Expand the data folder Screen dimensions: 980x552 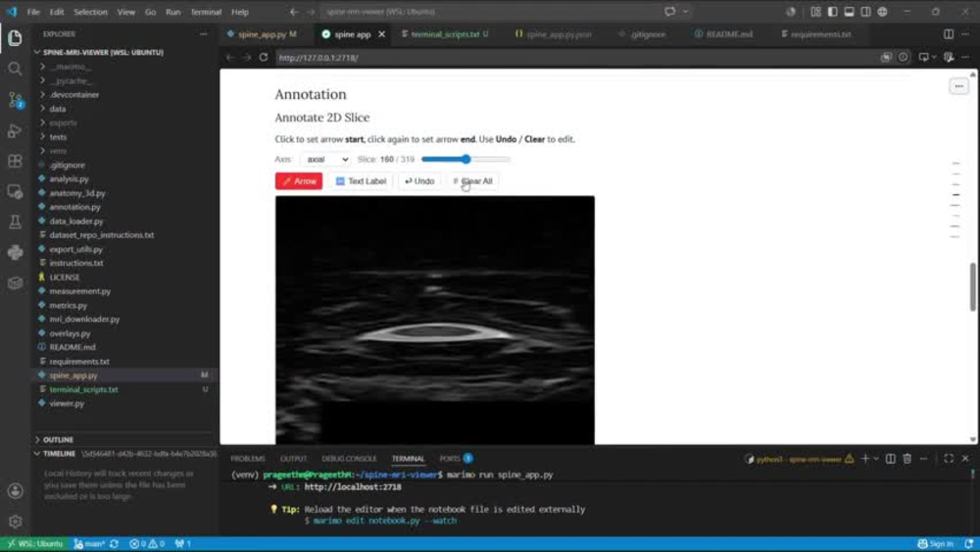[x=58, y=109]
